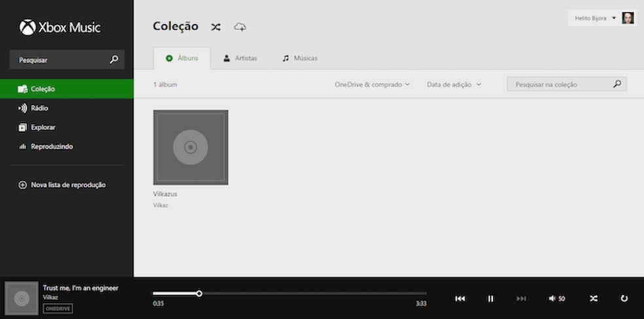Click the user profile avatar picture
Screen dimensions: 644x319
(628, 18)
